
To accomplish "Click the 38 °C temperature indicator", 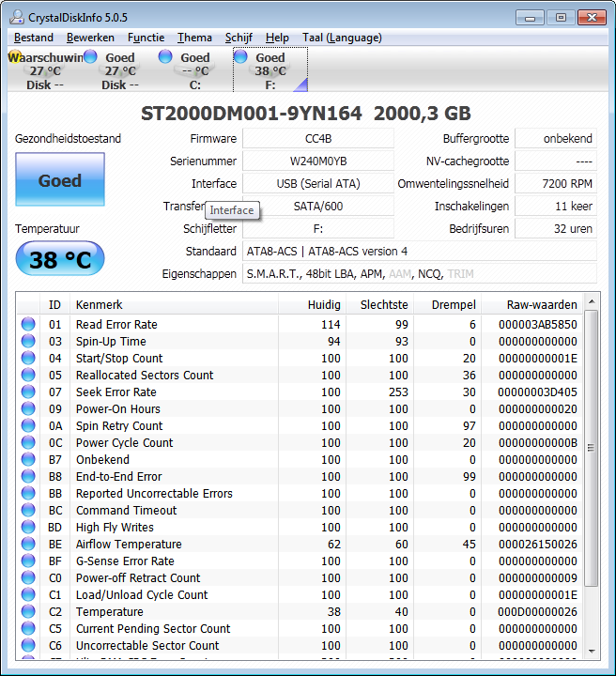I will (60, 259).
